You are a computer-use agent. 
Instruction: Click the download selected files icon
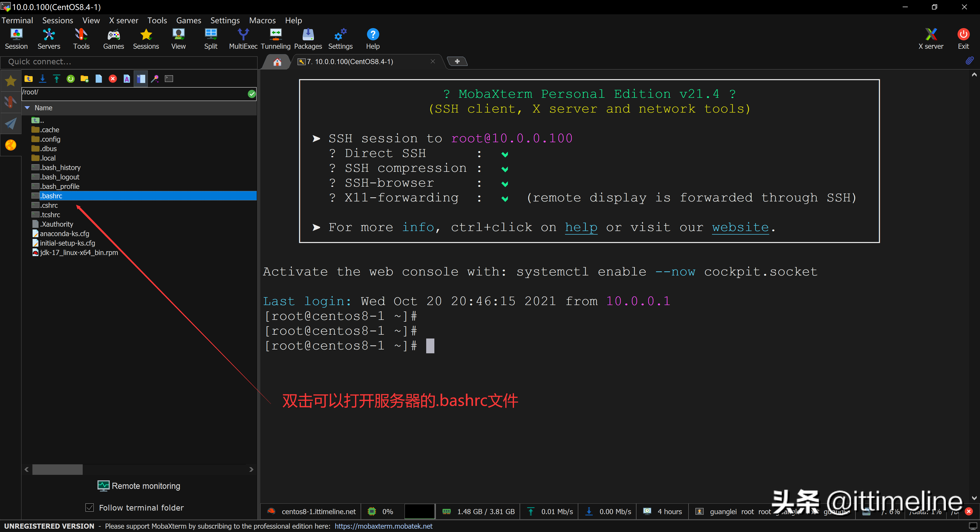click(43, 79)
